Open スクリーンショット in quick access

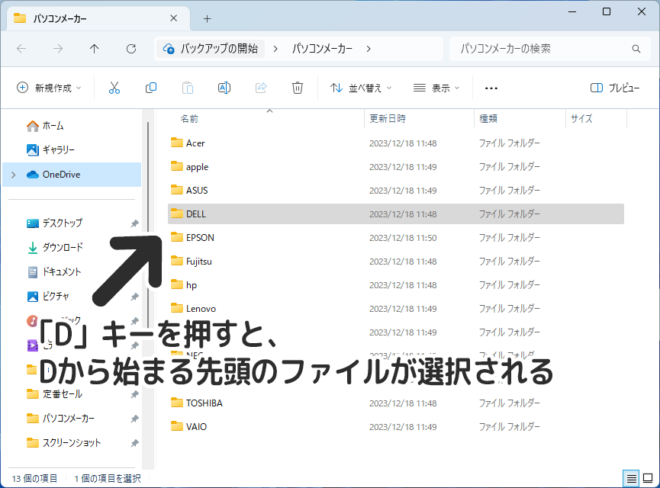(64, 443)
